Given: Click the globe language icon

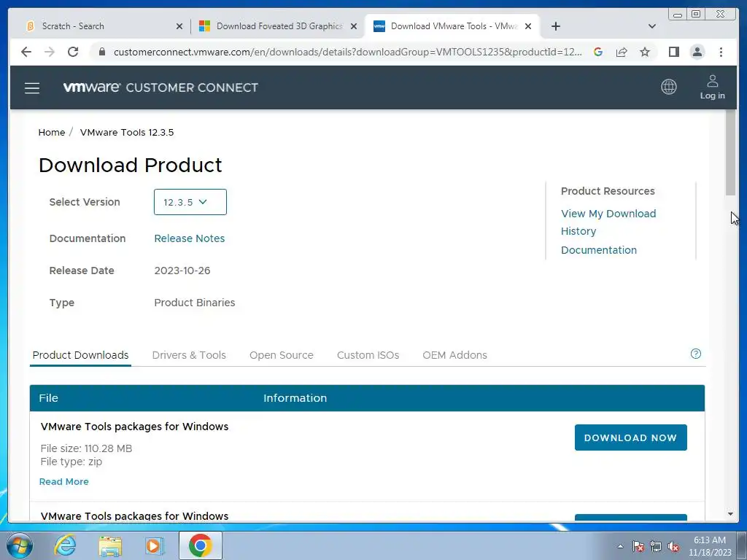Looking at the screenshot, I should [x=668, y=87].
